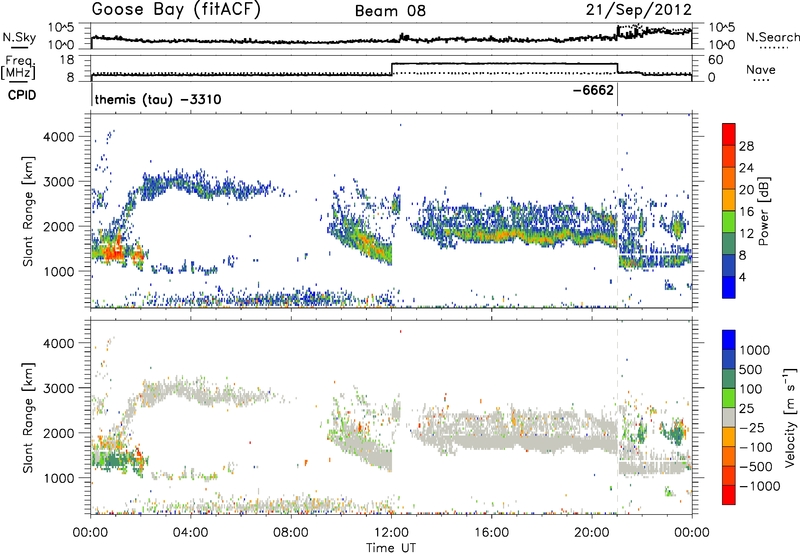Click the 'Nave' legend label
Viewport: 800px width, 554px height.
tap(761, 69)
